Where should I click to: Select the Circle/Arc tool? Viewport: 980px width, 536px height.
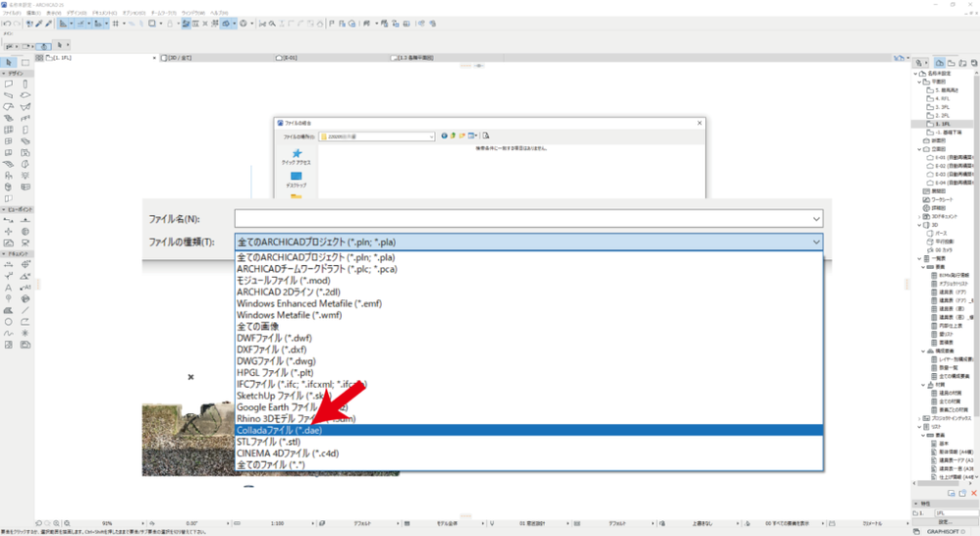click(9, 322)
